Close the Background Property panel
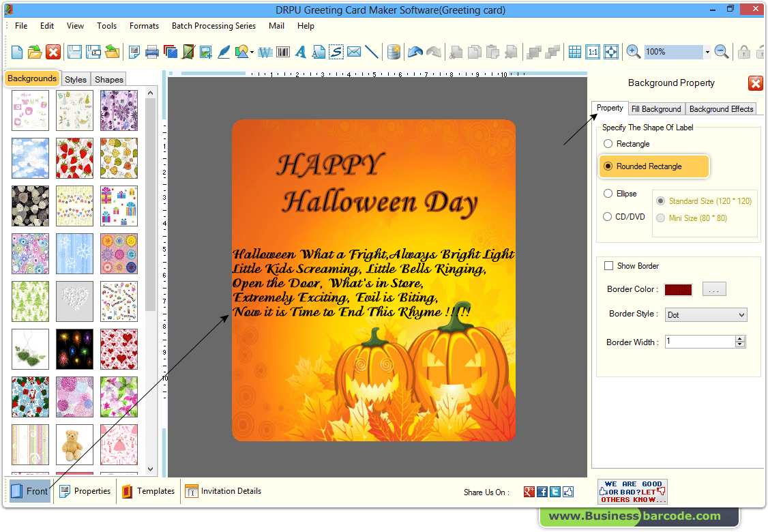 755,83
